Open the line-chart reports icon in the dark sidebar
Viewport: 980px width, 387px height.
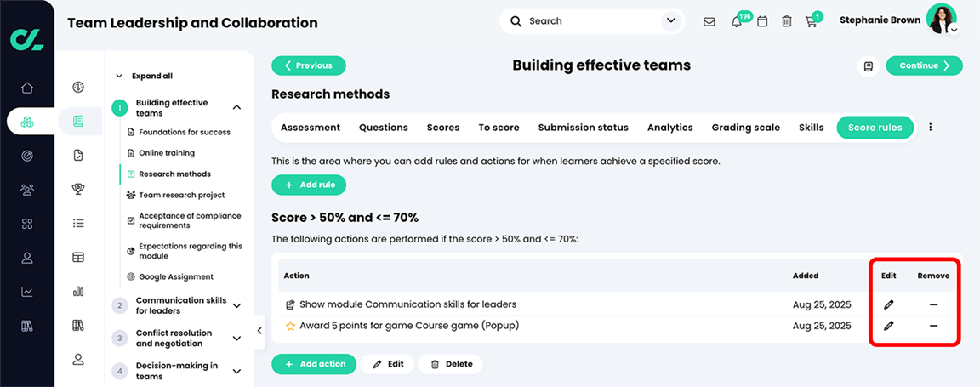pyautogui.click(x=27, y=292)
